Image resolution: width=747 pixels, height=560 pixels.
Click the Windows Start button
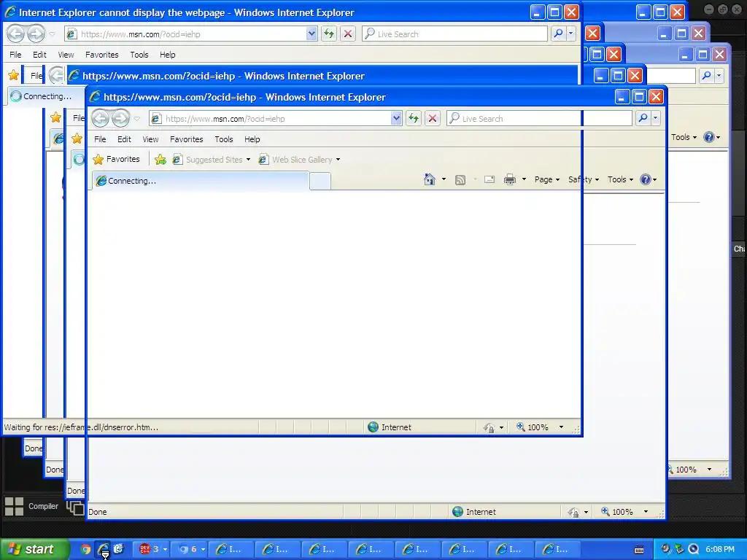click(x=34, y=549)
